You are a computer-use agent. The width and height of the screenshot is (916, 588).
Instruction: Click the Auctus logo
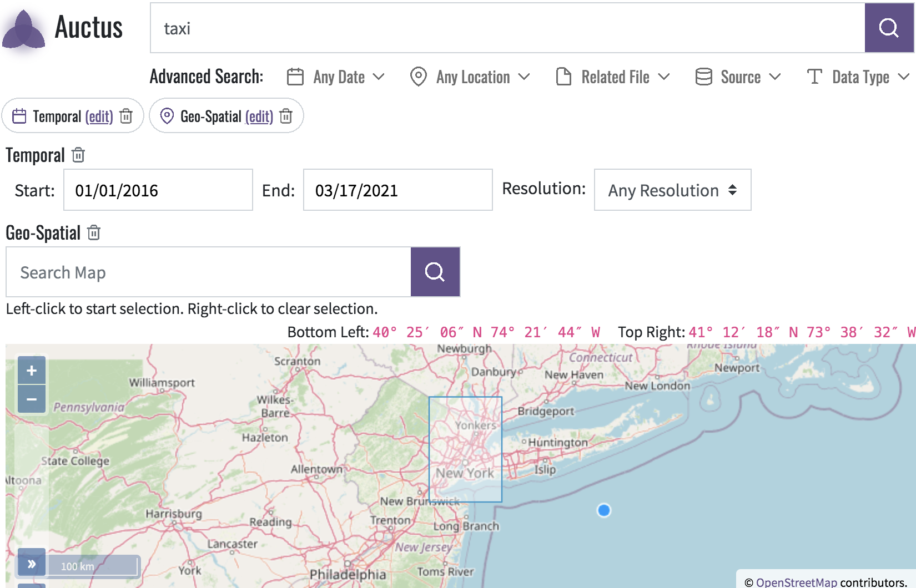click(62, 28)
